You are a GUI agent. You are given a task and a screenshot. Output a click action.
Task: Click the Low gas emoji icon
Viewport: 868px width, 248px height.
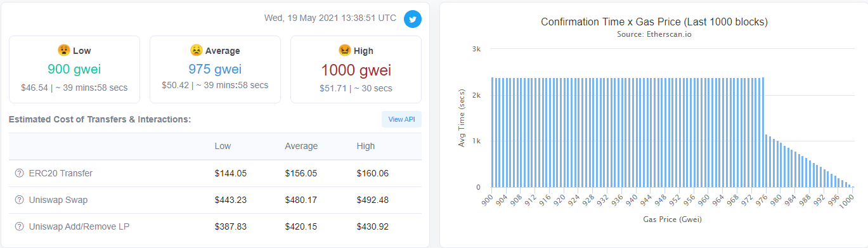pos(63,51)
